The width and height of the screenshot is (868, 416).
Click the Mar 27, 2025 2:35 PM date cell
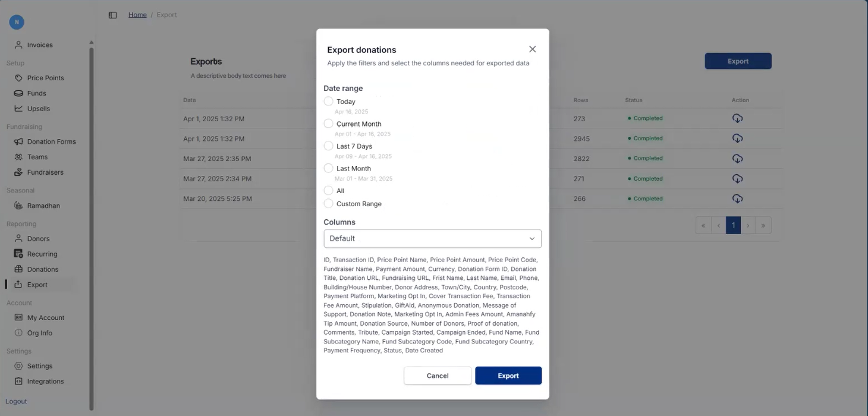click(x=217, y=159)
